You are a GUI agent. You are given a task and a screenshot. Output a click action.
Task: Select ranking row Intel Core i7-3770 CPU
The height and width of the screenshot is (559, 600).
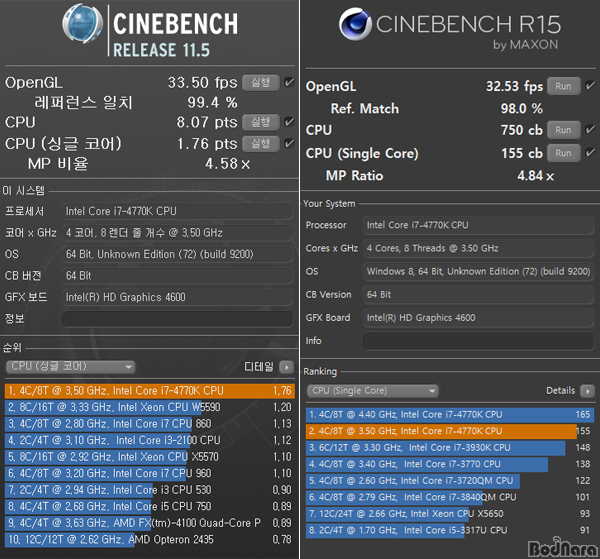click(450, 464)
